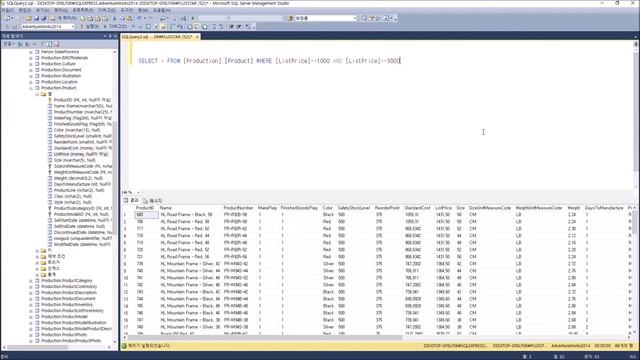The image size is (640, 360).
Task: Open the Help (도움말) menu
Action: [162, 10]
